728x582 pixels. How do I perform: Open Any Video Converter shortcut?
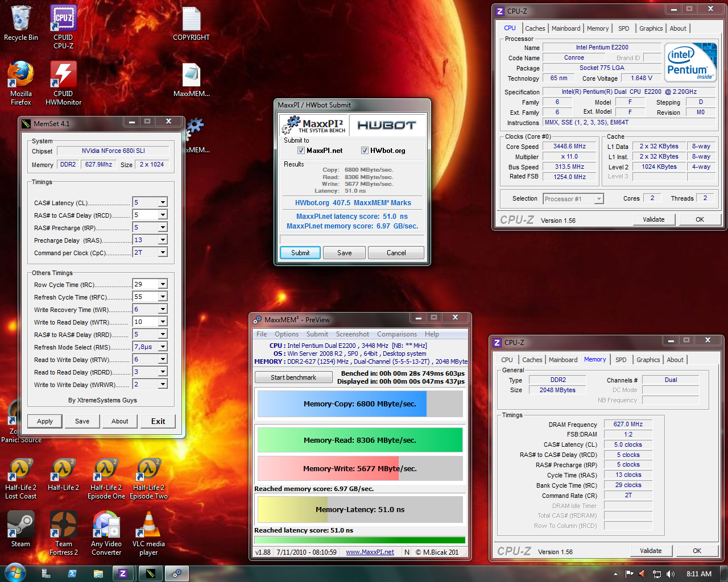[106, 533]
